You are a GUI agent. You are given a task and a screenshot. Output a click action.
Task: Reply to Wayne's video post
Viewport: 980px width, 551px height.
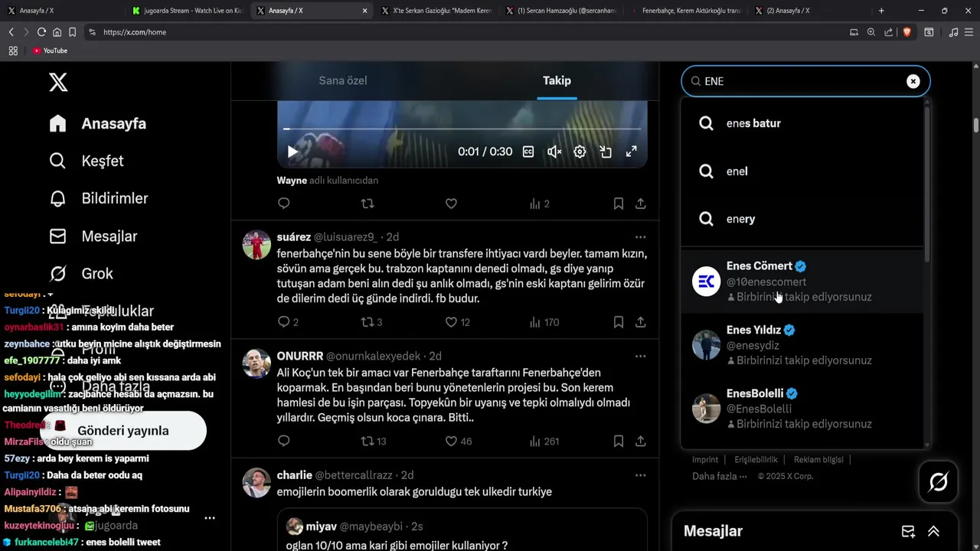coord(284,204)
